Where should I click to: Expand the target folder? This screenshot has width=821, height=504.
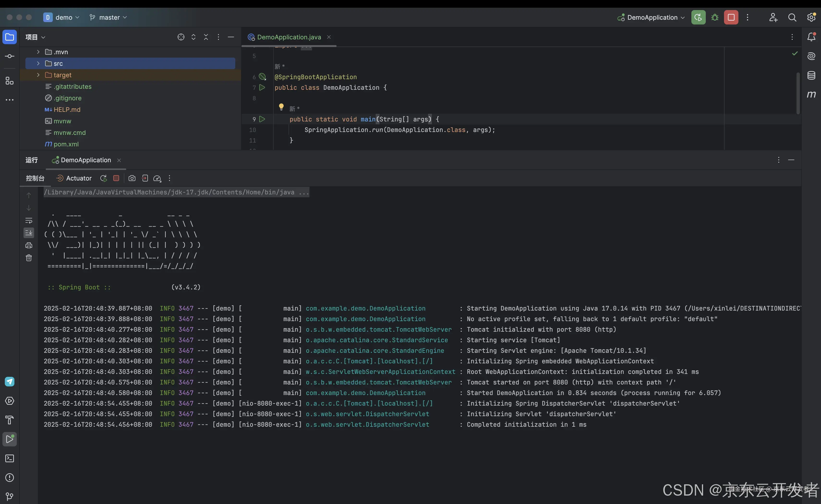pyautogui.click(x=38, y=75)
